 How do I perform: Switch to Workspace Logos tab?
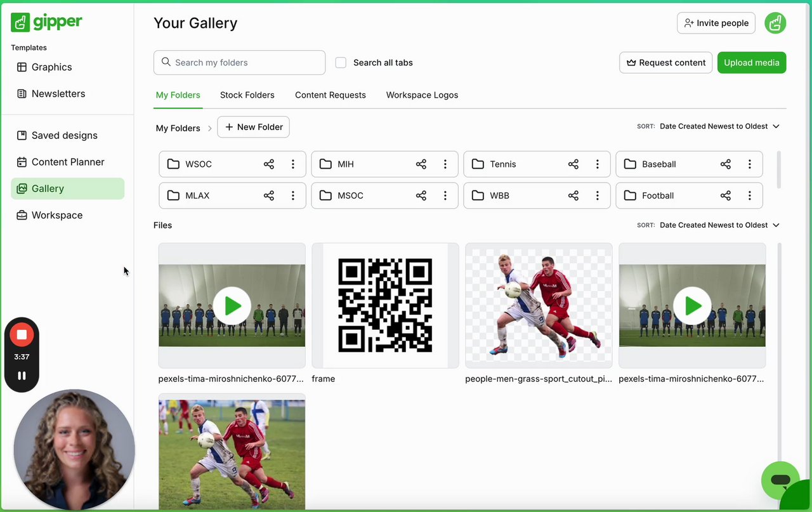(422, 95)
